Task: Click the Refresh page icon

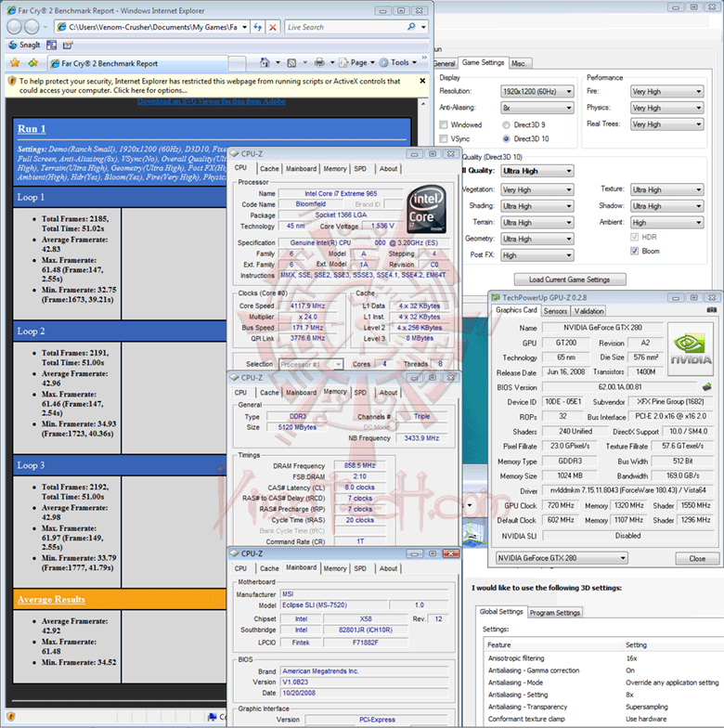Action: 258,27
